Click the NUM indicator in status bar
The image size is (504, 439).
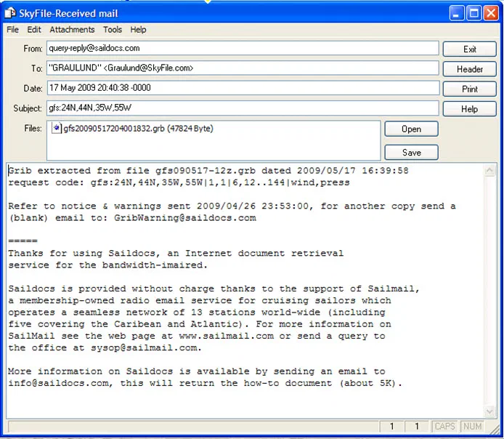tap(472, 426)
